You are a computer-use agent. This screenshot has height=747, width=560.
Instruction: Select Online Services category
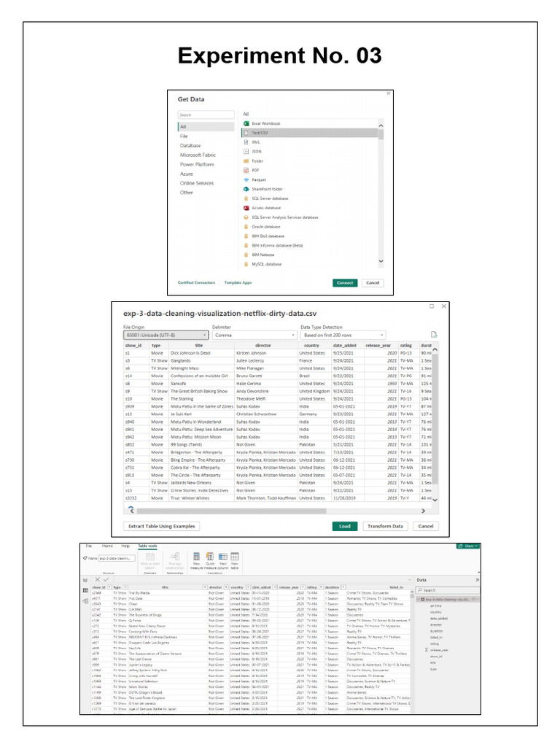click(x=197, y=183)
